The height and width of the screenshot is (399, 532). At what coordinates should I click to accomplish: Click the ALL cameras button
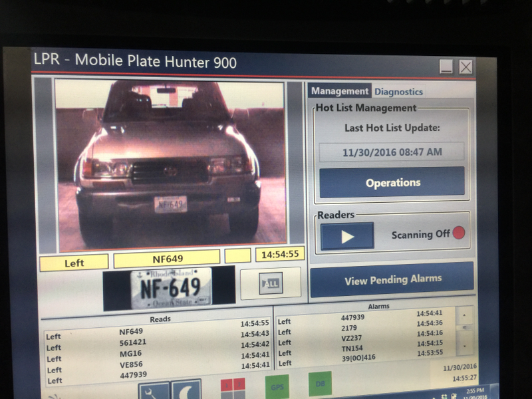(271, 283)
